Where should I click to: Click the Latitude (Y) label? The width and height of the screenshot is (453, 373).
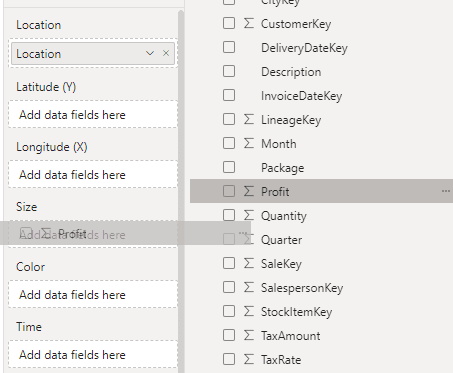46,87
